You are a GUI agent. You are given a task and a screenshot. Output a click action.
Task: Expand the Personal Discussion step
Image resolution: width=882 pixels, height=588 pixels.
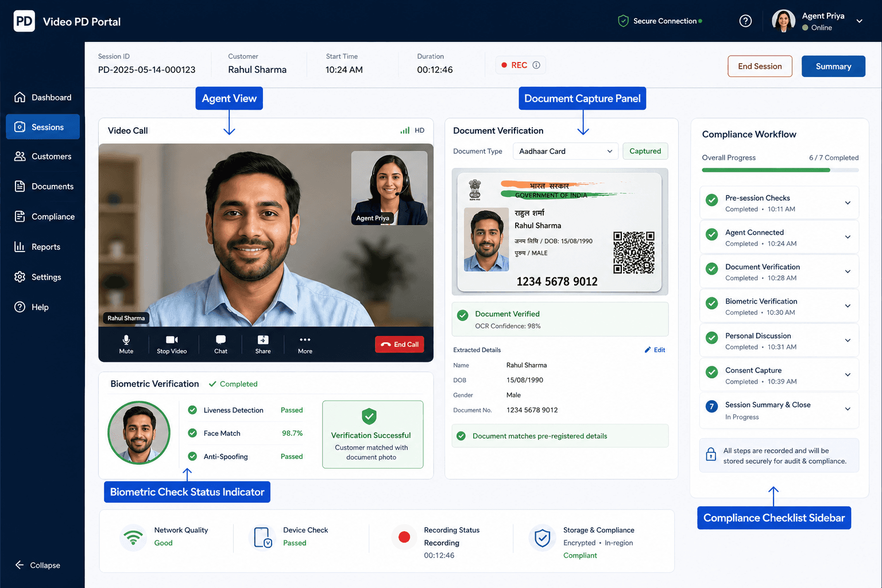[848, 341]
